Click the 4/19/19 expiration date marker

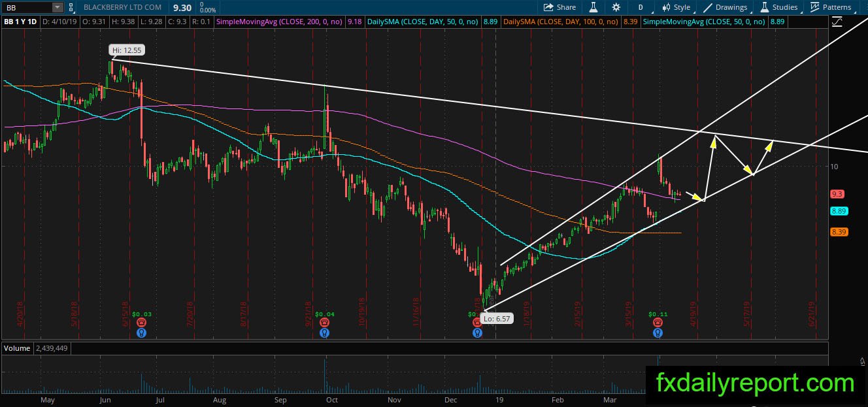tap(693, 314)
